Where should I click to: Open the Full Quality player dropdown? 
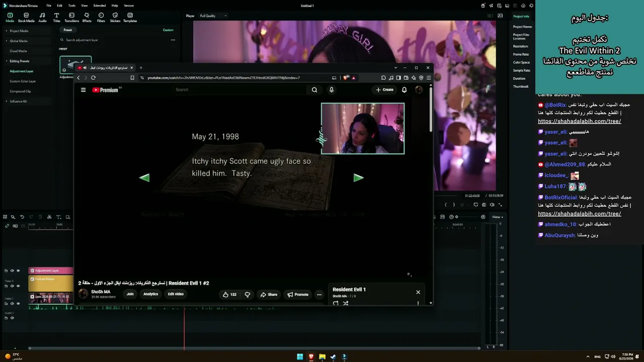tap(213, 16)
